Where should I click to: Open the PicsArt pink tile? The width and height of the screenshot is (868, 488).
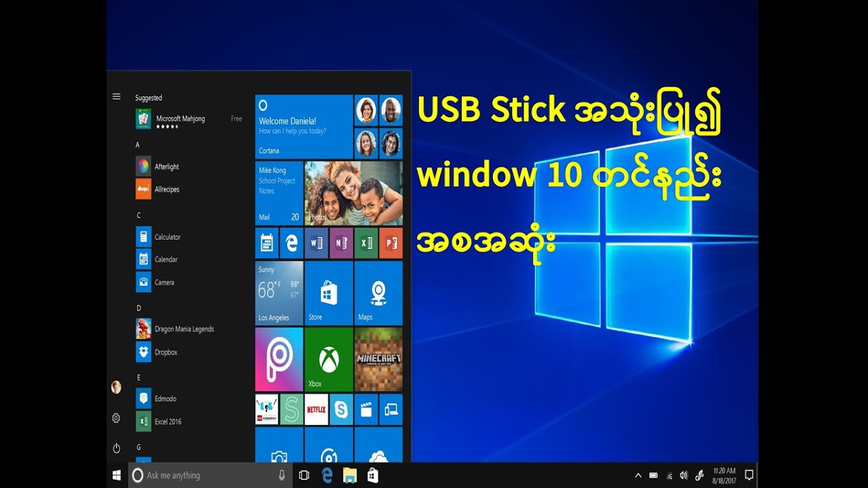click(x=279, y=359)
